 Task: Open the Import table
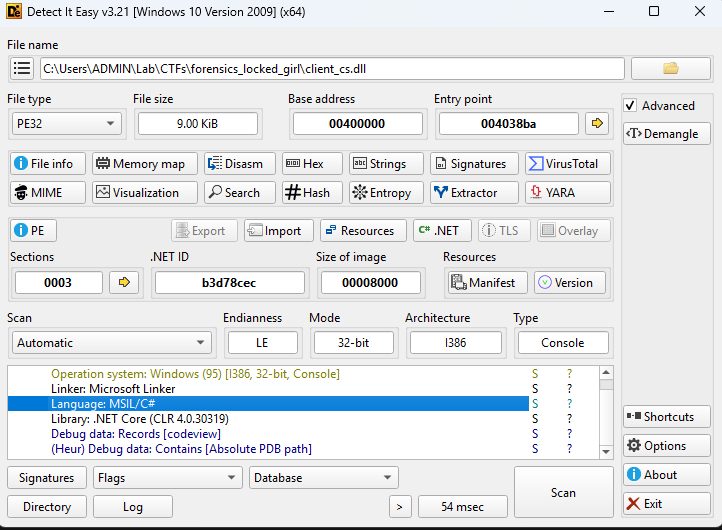(279, 230)
